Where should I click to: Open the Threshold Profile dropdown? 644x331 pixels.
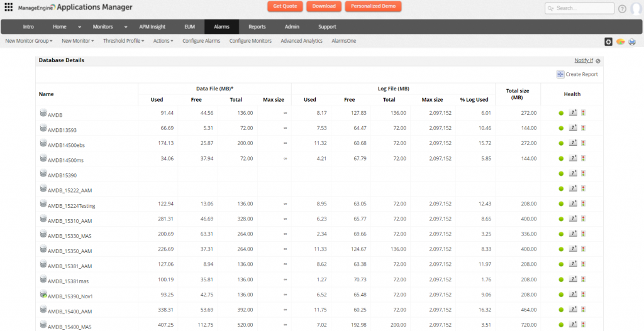point(123,41)
